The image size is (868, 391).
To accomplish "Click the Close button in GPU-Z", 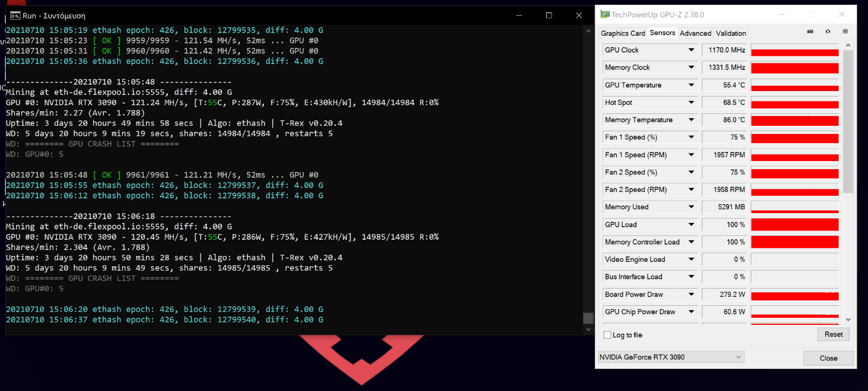I will coord(828,358).
